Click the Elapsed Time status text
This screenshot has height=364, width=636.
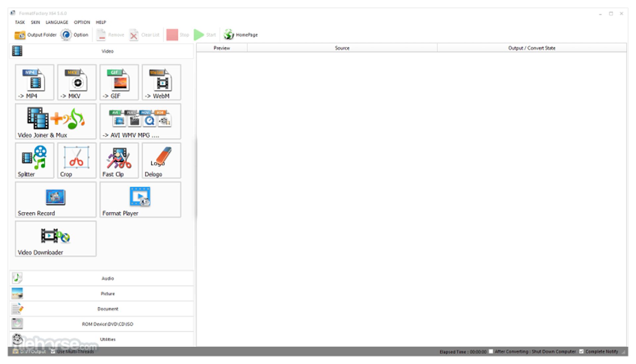pyautogui.click(x=463, y=352)
